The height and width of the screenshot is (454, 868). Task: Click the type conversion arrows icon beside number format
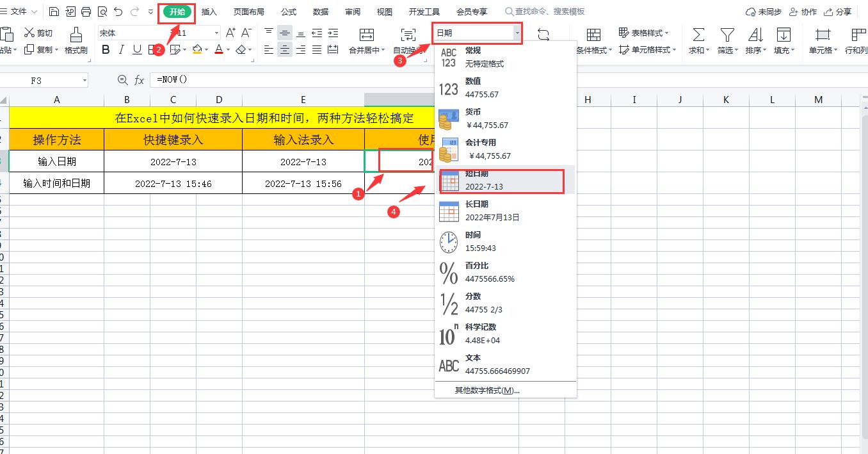pyautogui.click(x=543, y=35)
